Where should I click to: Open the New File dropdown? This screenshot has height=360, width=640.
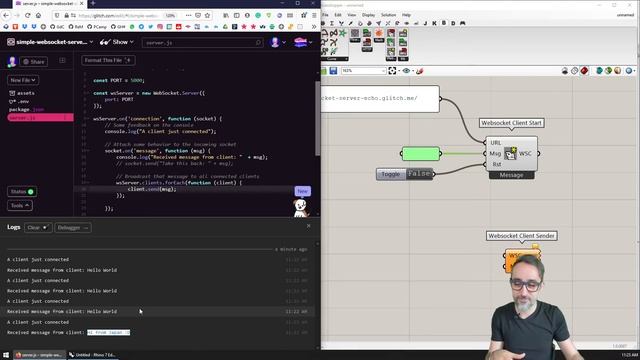click(x=23, y=80)
